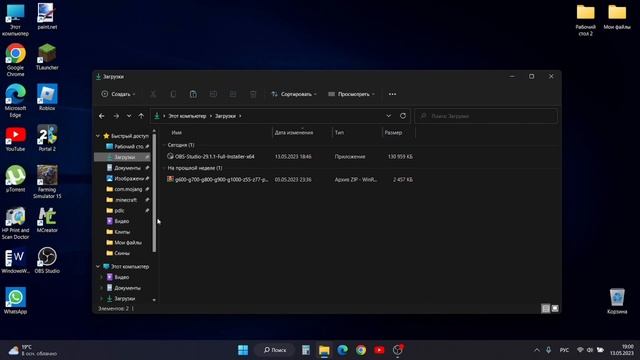Sort by Имя column header

pyautogui.click(x=177, y=133)
